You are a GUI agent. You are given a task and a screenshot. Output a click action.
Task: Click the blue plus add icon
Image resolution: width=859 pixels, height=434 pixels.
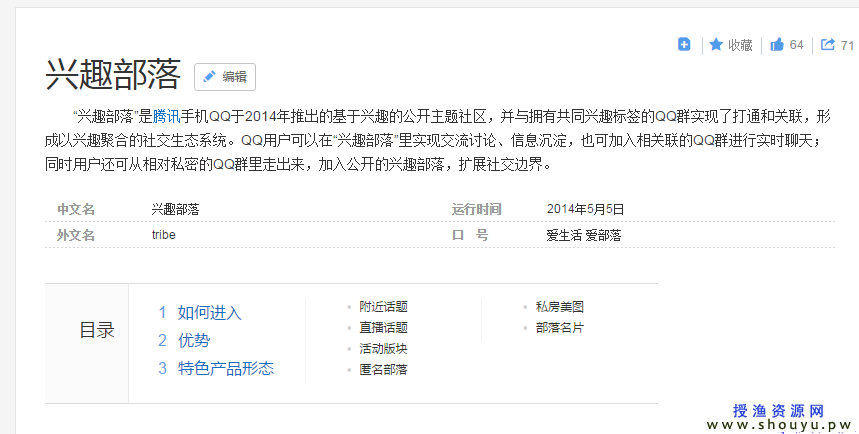(684, 44)
